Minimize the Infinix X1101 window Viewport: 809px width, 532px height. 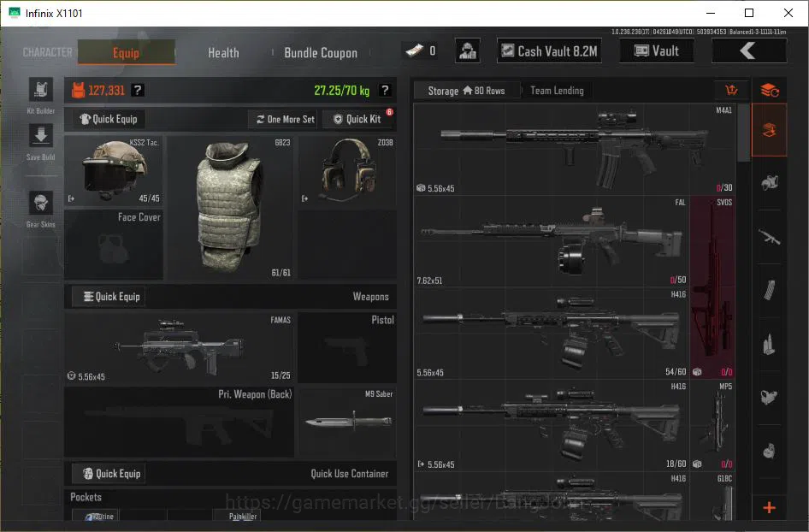tap(711, 13)
